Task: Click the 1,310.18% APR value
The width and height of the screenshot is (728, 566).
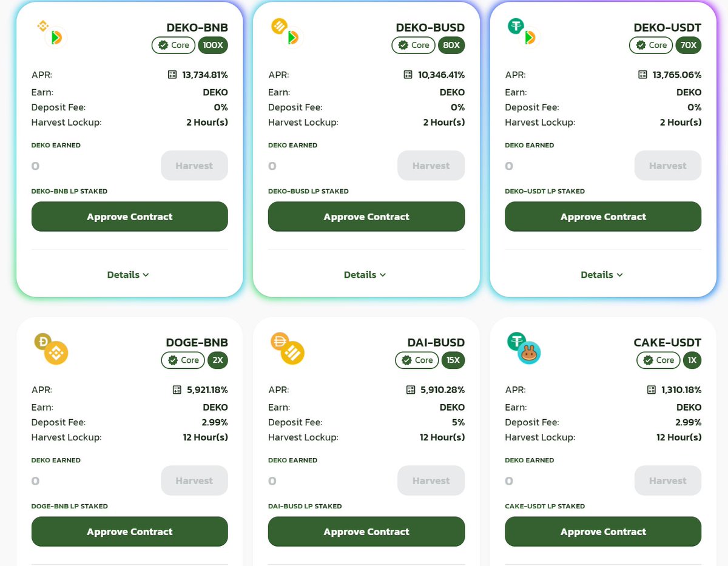Action: pos(681,389)
